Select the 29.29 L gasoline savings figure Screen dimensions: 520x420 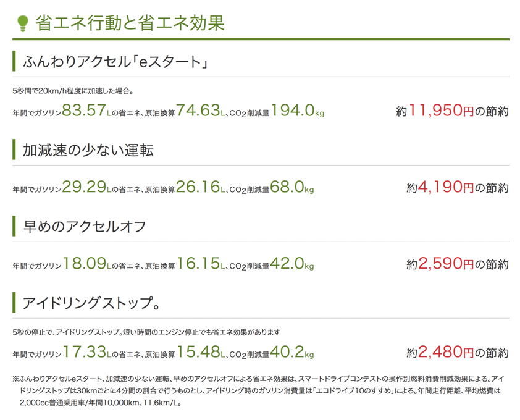coord(85,187)
